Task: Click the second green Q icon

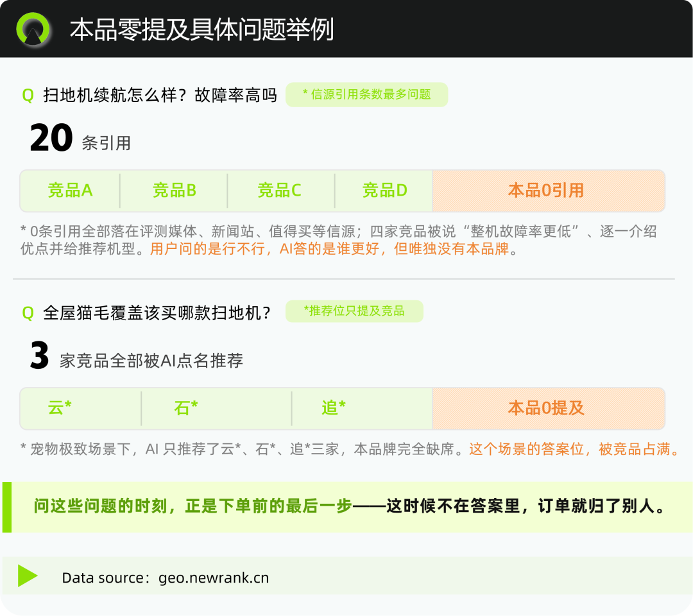Action: (28, 313)
